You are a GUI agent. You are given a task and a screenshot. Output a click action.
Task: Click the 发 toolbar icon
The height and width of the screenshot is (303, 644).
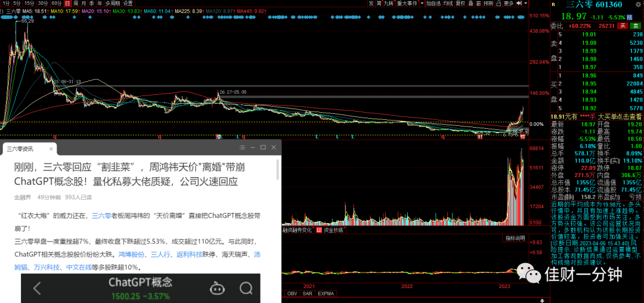coord(371,3)
